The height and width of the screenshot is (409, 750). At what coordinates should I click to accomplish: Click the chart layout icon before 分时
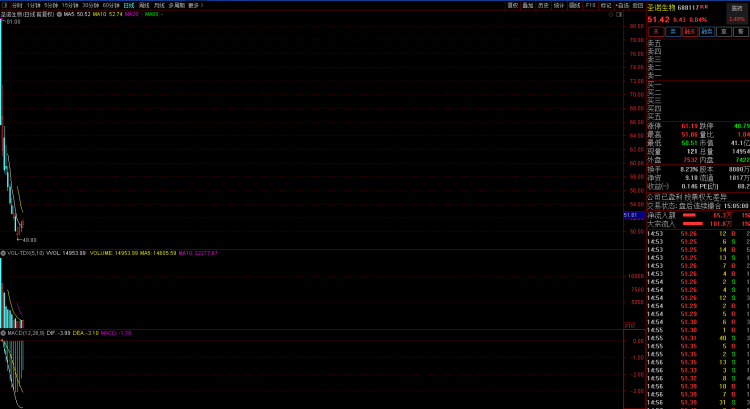coord(4,5)
